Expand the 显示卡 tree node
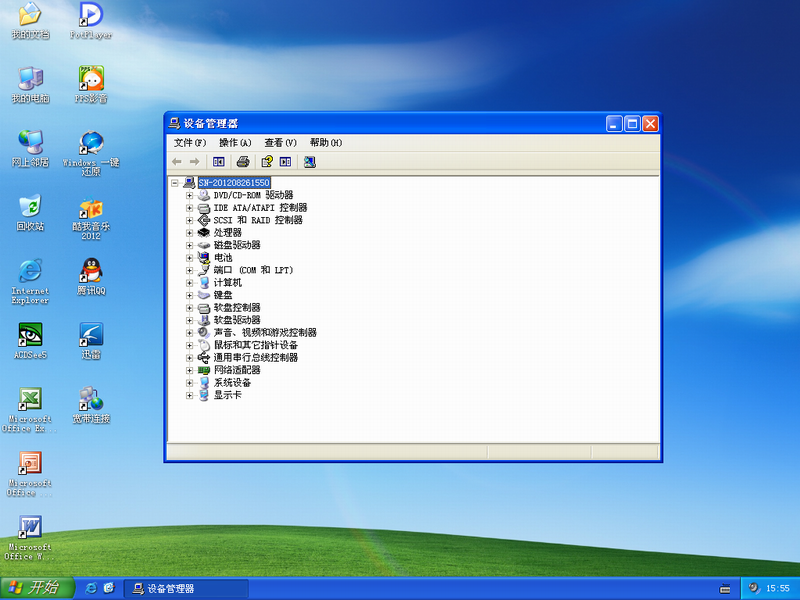The width and height of the screenshot is (800, 600). (189, 395)
